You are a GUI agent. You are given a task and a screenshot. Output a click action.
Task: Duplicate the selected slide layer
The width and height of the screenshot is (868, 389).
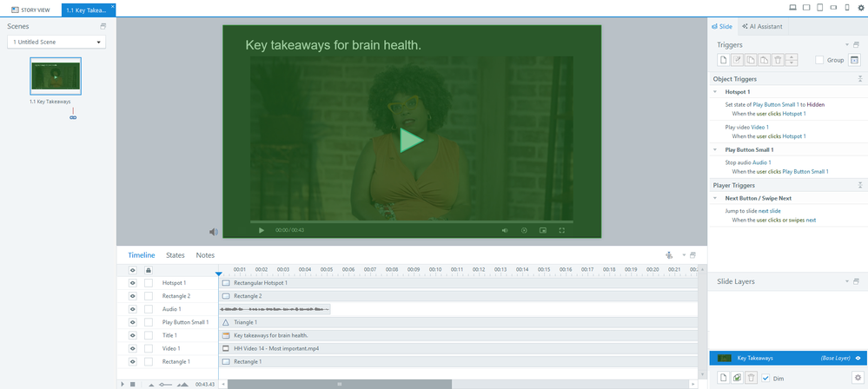[x=737, y=378]
